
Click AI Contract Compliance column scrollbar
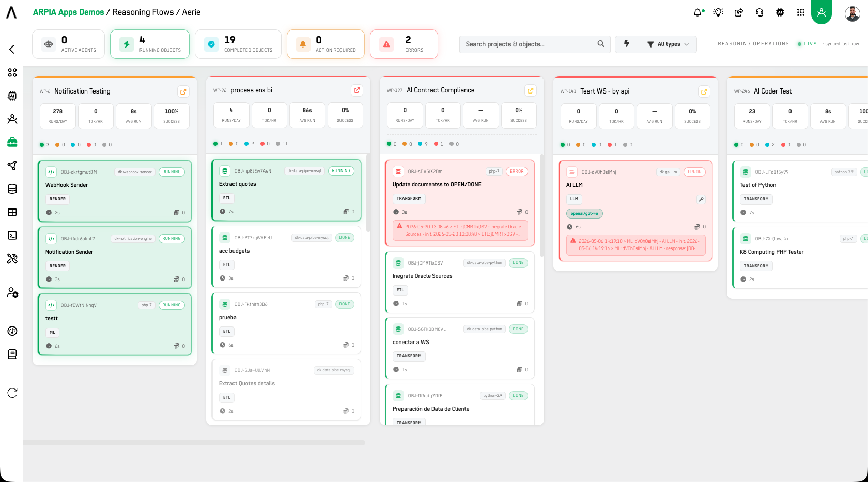click(542, 206)
